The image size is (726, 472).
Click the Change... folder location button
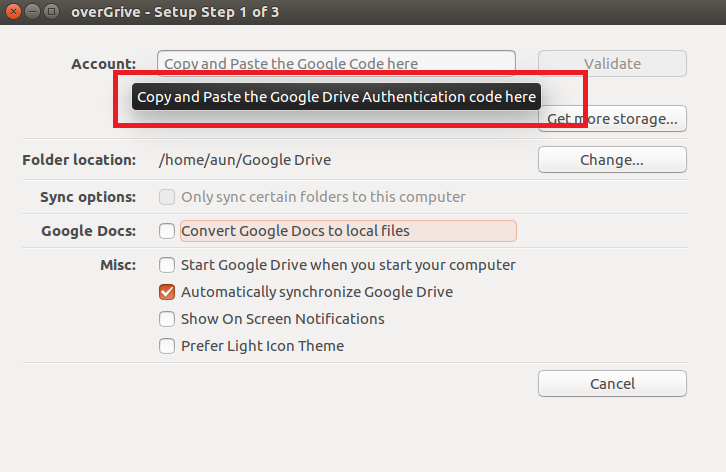tap(612, 160)
